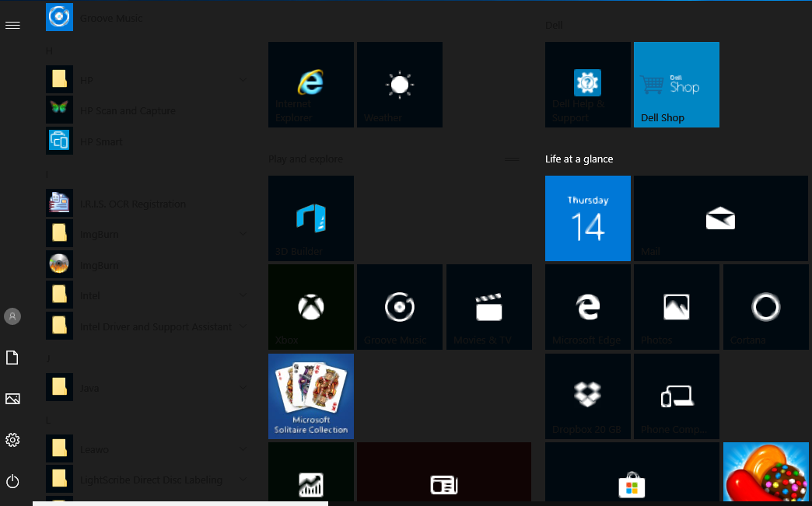The image size is (812, 506).
Task: Click the group handle beside Play and explore
Action: (512, 159)
